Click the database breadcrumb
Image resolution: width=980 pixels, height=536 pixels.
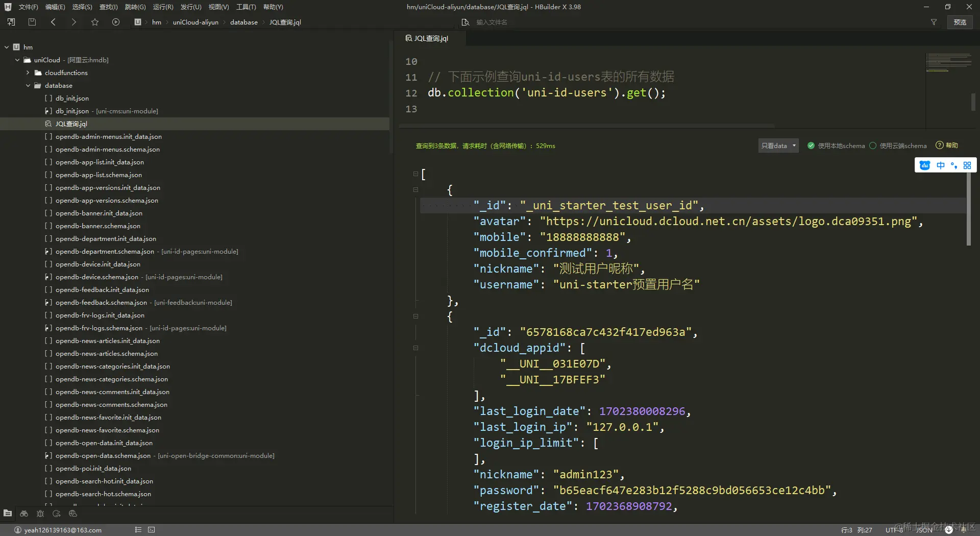pos(244,22)
